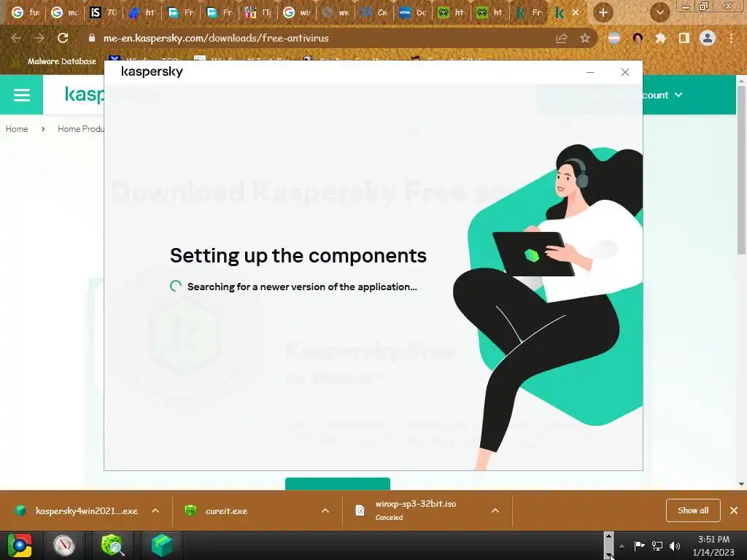This screenshot has height=560, width=747.
Task: Switch to the inactive Kaspersky 'Fr' tab
Action: 528,12
